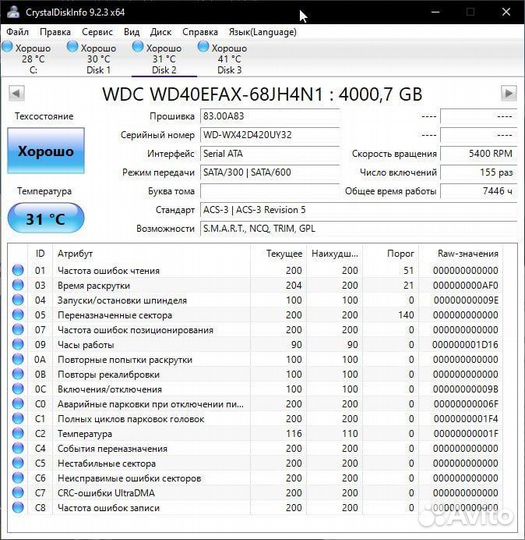
Task: Click status icon of attribute C4 row
Action: tap(18, 448)
